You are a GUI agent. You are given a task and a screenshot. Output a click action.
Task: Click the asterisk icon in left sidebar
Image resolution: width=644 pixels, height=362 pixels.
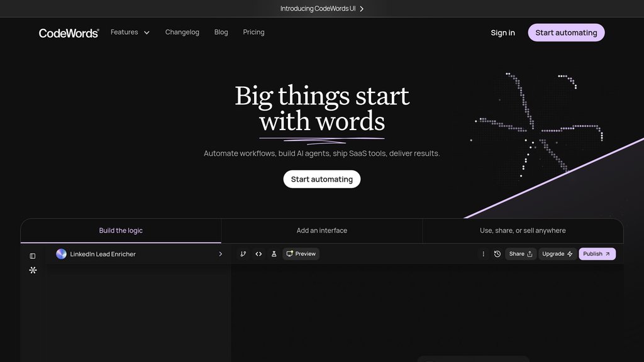pos(33,270)
